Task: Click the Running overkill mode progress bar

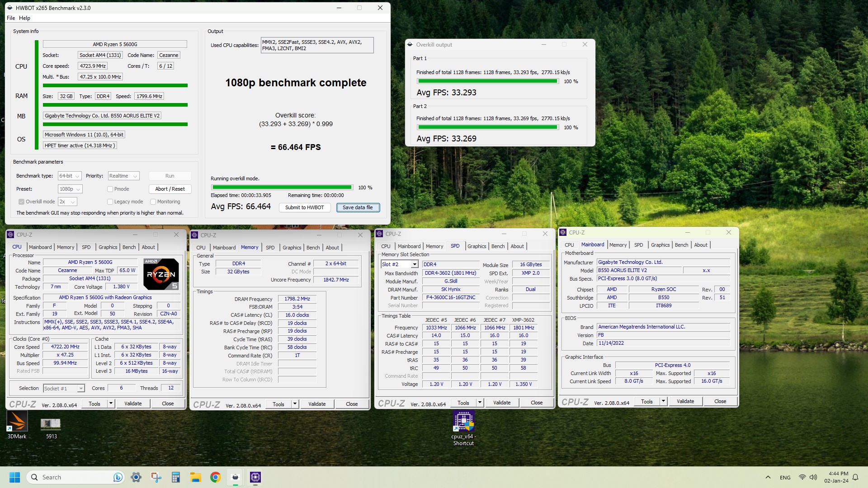Action: pos(282,187)
